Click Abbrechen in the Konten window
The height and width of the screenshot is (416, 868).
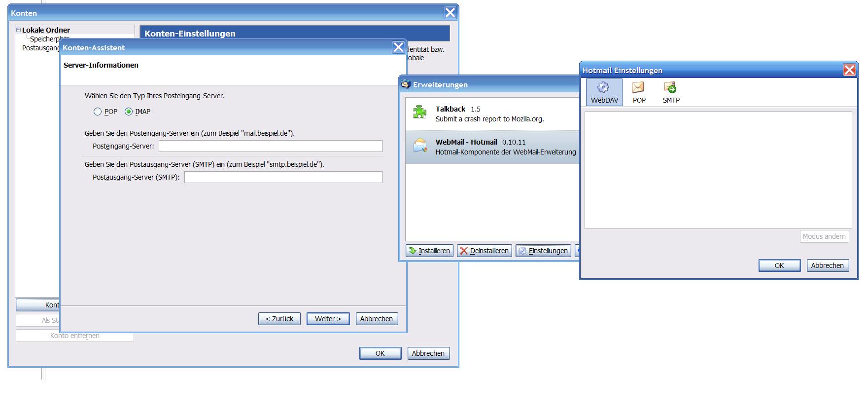pyautogui.click(x=428, y=353)
